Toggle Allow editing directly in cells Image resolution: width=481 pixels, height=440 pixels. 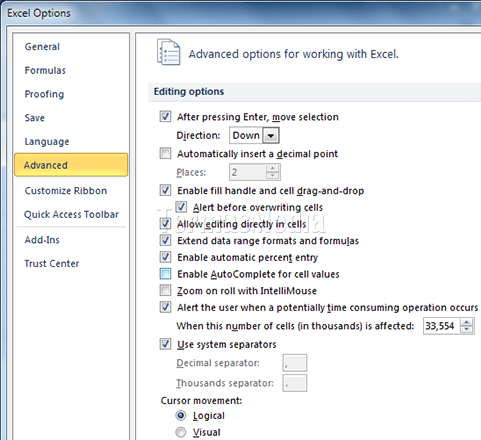pyautogui.click(x=165, y=223)
